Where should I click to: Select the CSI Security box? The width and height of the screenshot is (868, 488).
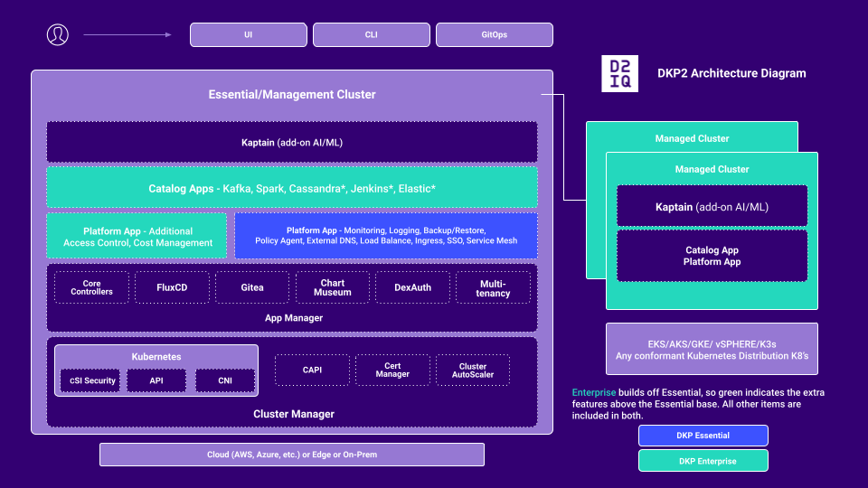pos(90,380)
